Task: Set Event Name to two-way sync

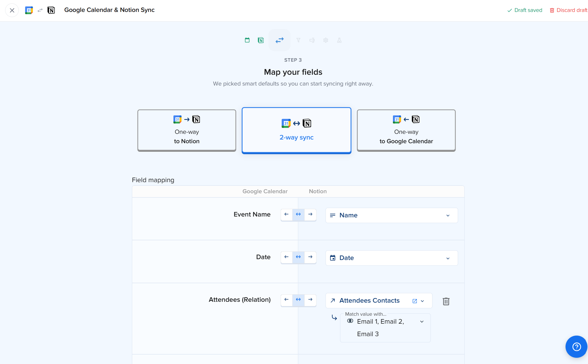Action: (x=298, y=215)
